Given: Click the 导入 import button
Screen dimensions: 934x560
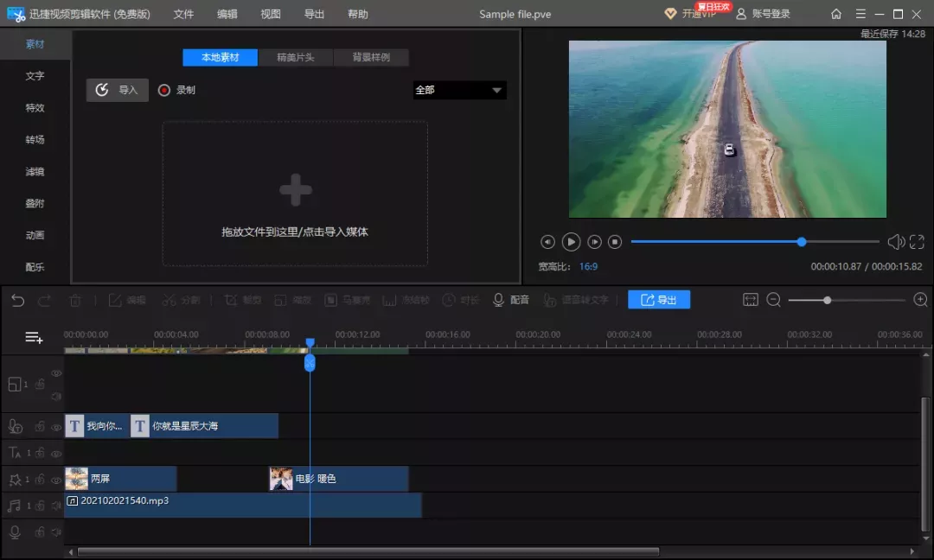Looking at the screenshot, I should (x=118, y=90).
